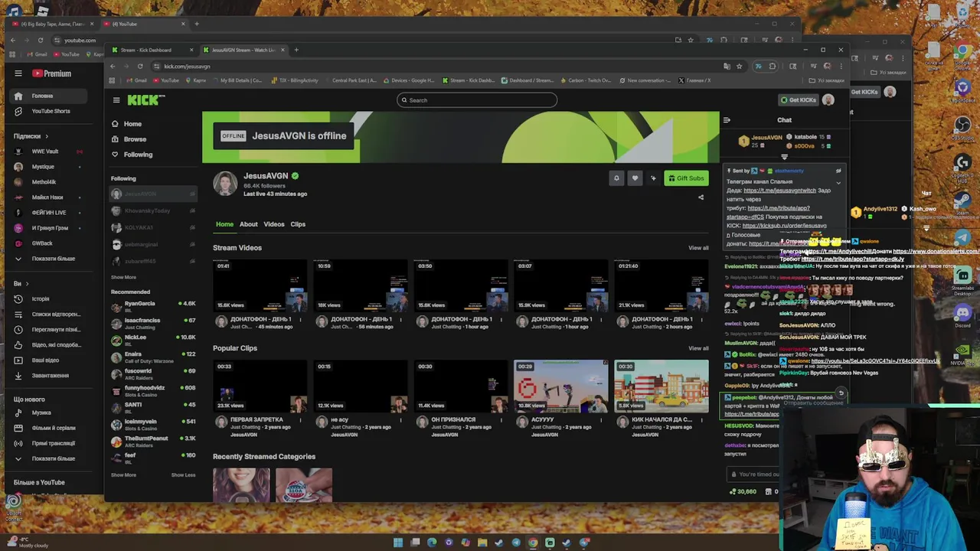Open RyanGarcia recommended channel
This screenshot has height=551, width=980.
(153, 307)
